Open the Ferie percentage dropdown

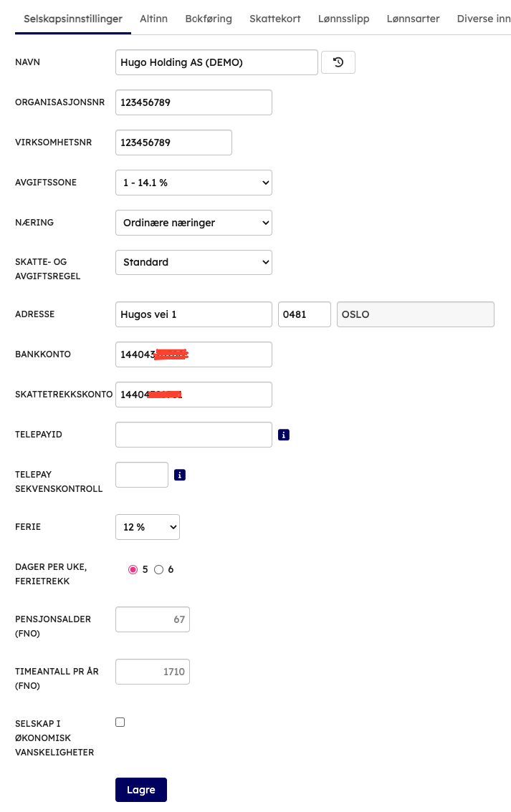pos(148,527)
